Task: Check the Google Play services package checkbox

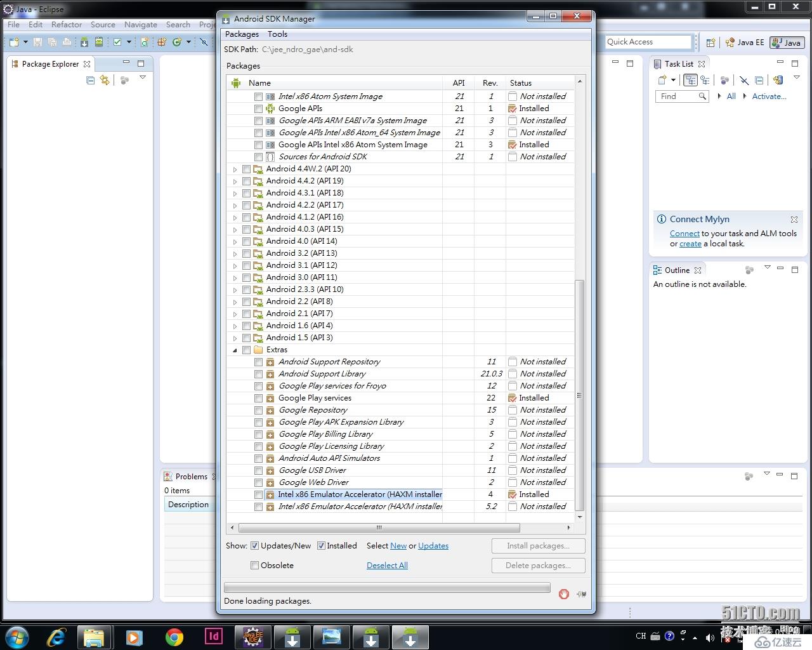Action: pos(258,398)
